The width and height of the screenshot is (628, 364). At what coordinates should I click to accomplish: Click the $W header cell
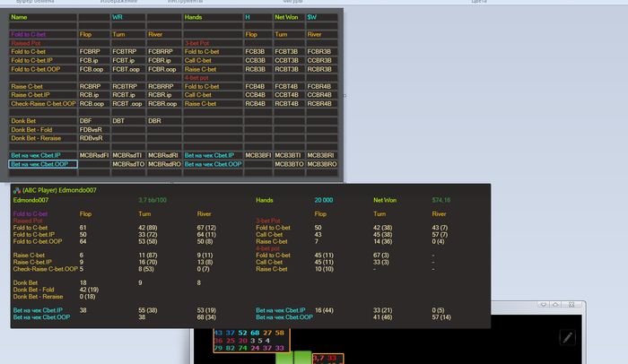pos(322,17)
